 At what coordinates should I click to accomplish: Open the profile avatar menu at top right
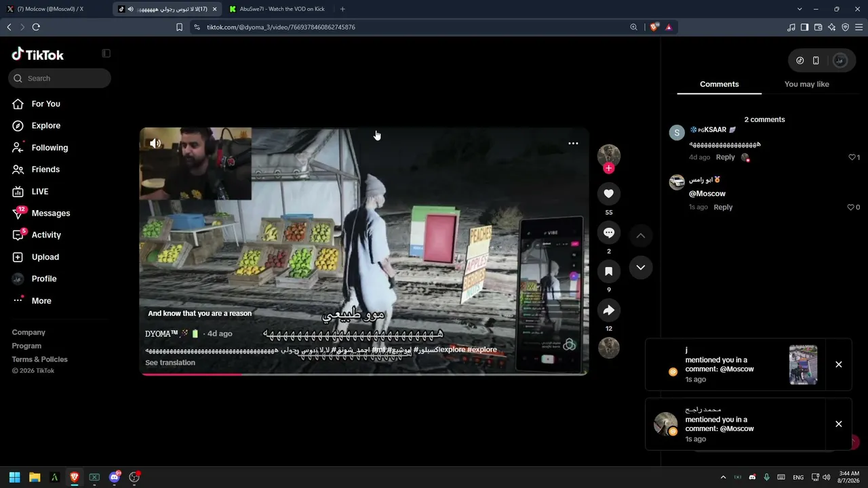click(x=840, y=60)
